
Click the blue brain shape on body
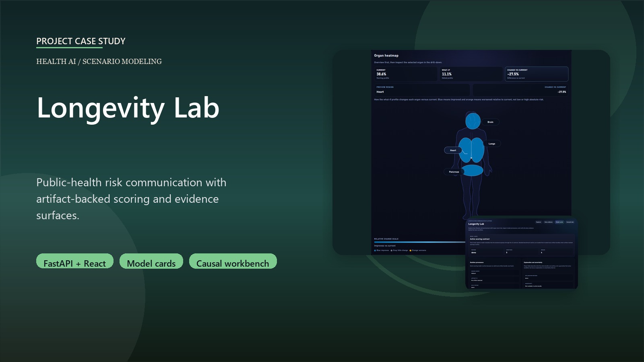point(473,121)
